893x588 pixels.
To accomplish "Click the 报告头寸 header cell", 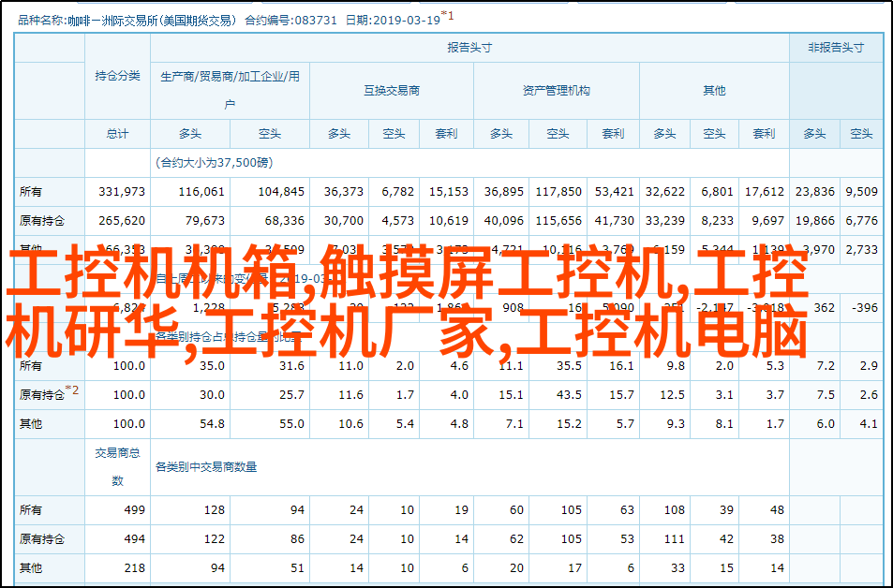I will [469, 48].
